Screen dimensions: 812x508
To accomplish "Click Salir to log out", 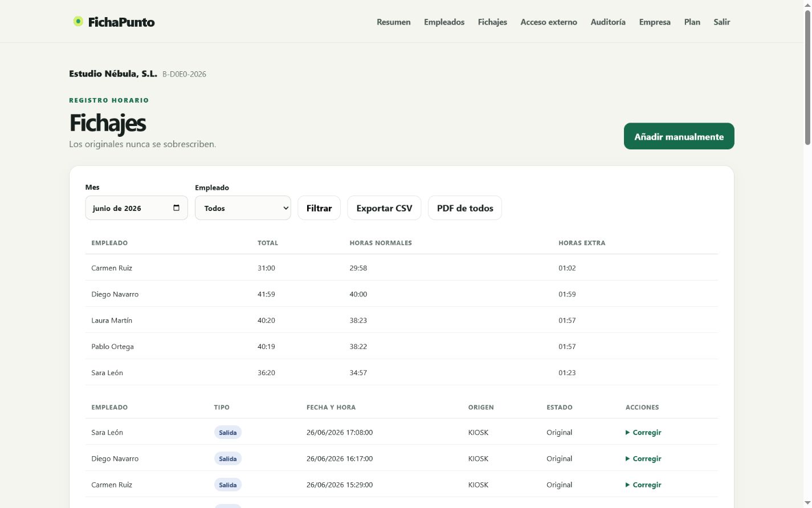I will [x=722, y=22].
